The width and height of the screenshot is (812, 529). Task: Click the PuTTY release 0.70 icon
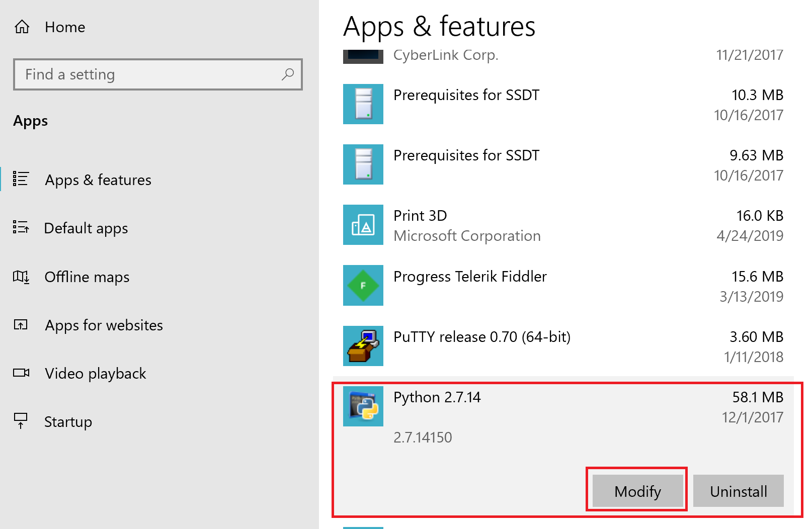(363, 346)
